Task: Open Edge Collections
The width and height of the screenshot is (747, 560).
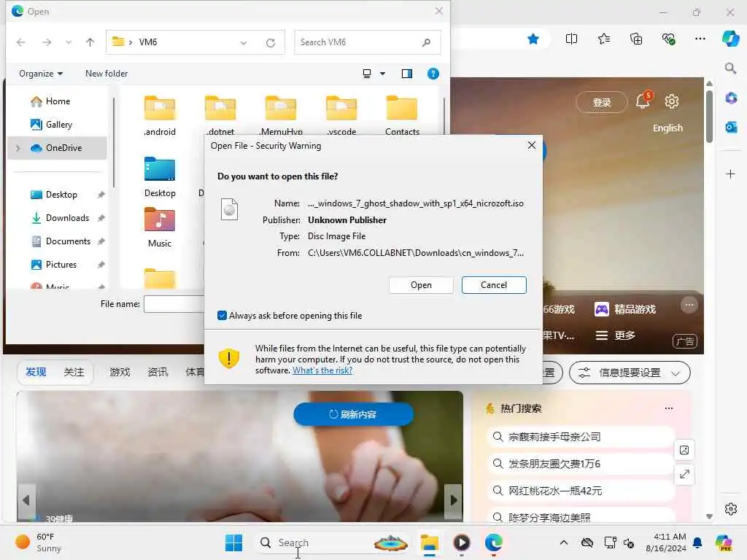Action: coord(636,39)
